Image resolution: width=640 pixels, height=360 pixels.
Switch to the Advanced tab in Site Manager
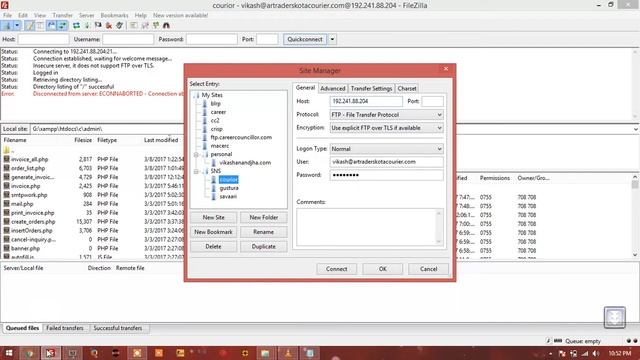[x=333, y=88]
